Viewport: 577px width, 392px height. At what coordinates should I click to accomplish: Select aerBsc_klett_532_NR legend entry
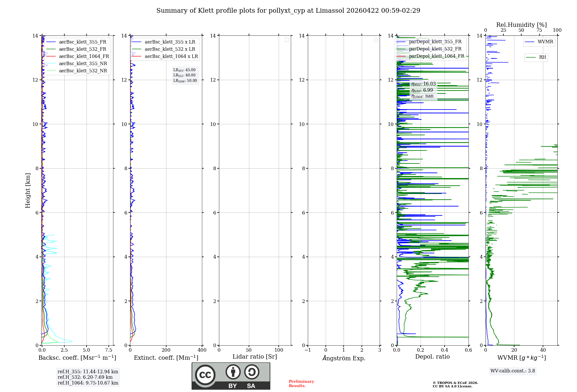pos(83,71)
